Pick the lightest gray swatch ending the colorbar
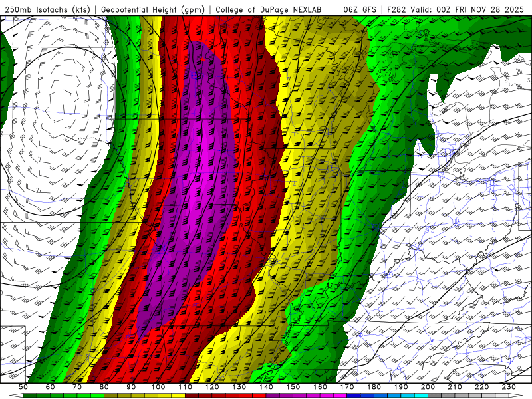The height and width of the screenshot is (399, 532). [x=502, y=396]
